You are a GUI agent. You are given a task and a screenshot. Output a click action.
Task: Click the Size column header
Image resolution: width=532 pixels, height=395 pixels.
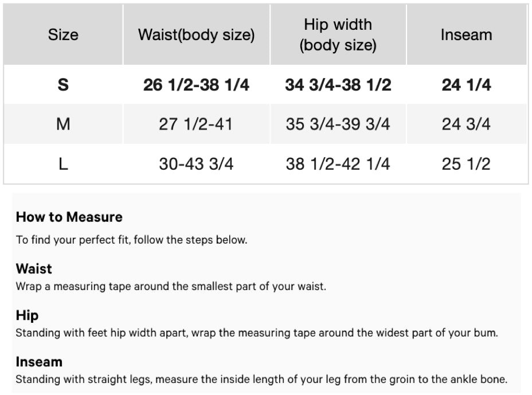[63, 35]
